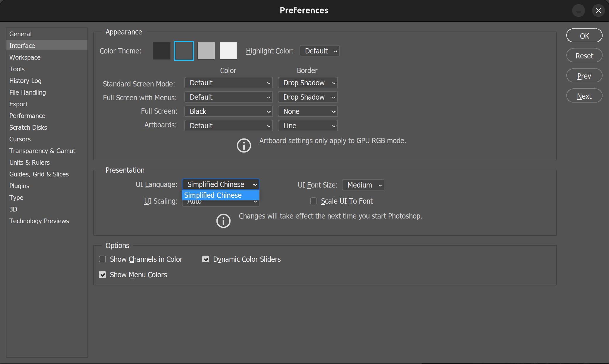The width and height of the screenshot is (609, 364).
Task: Toggle Show Menu Colors checkbox
Action: pyautogui.click(x=102, y=275)
